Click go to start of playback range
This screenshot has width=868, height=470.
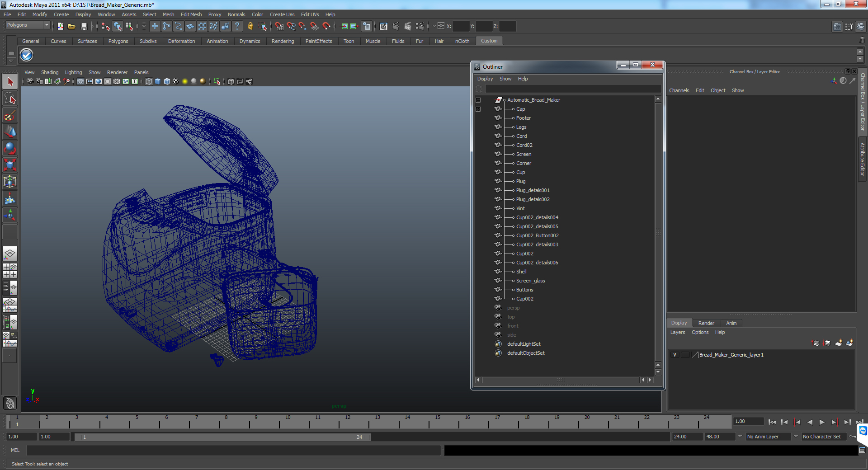tap(772, 422)
